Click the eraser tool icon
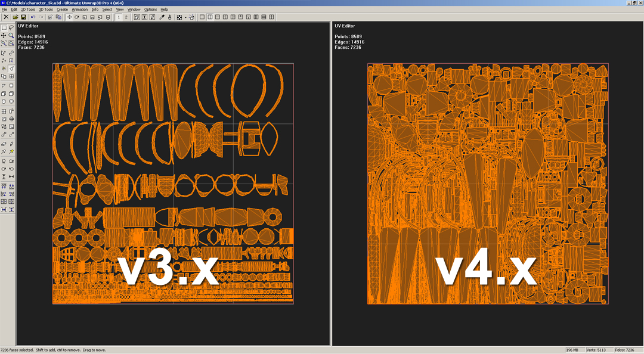 point(4,144)
